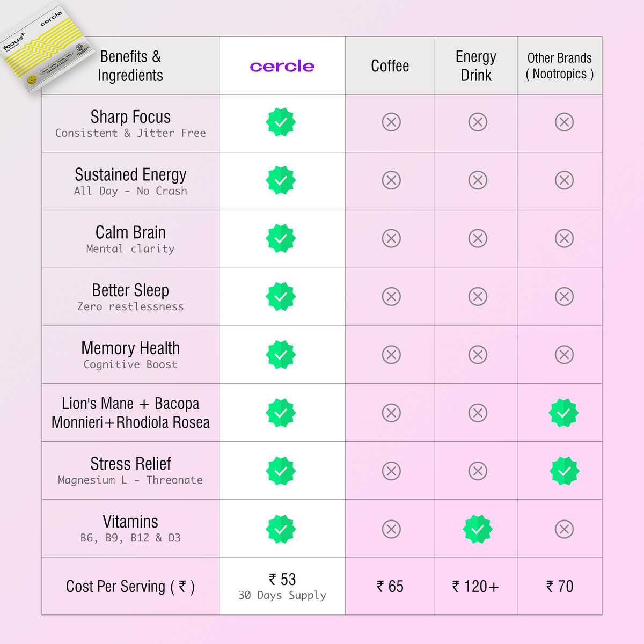Click the cercle checkmark for Vitamins

click(x=281, y=529)
